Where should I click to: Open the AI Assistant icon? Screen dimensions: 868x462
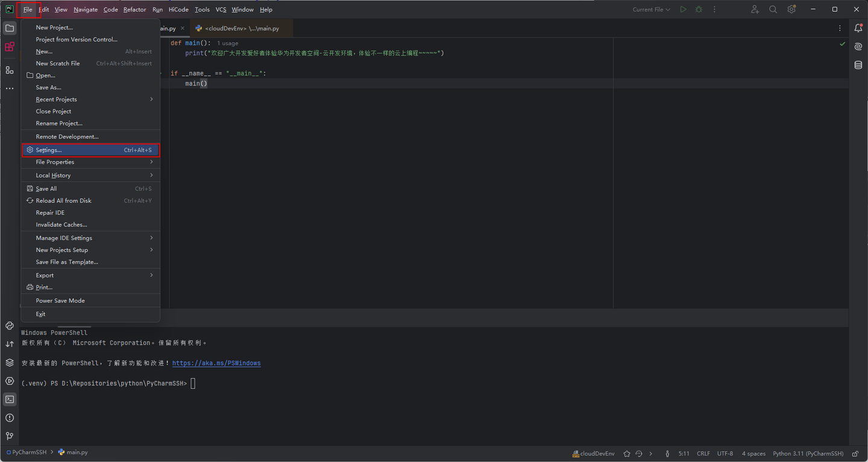pos(858,46)
